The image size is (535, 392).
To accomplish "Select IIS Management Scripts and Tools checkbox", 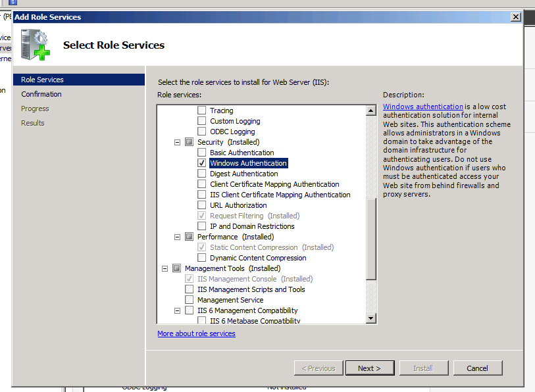I will 190,289.
